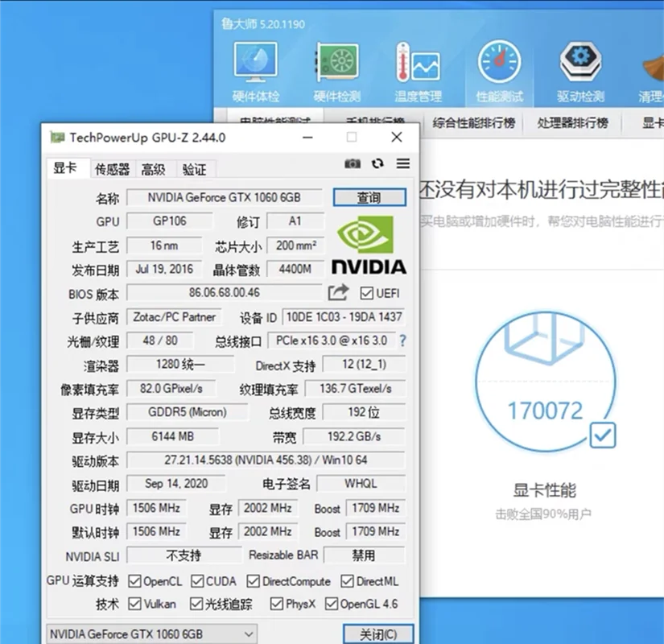Image resolution: width=664 pixels, height=644 pixels.
Task: Toggle the 显卡性能 score checkbox
Action: (602, 436)
